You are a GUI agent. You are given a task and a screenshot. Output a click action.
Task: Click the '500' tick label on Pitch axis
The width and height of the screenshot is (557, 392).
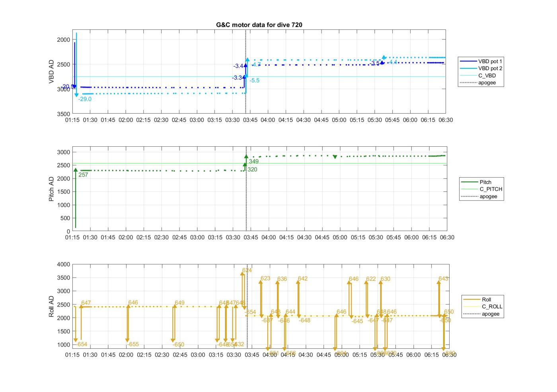coord(65,218)
